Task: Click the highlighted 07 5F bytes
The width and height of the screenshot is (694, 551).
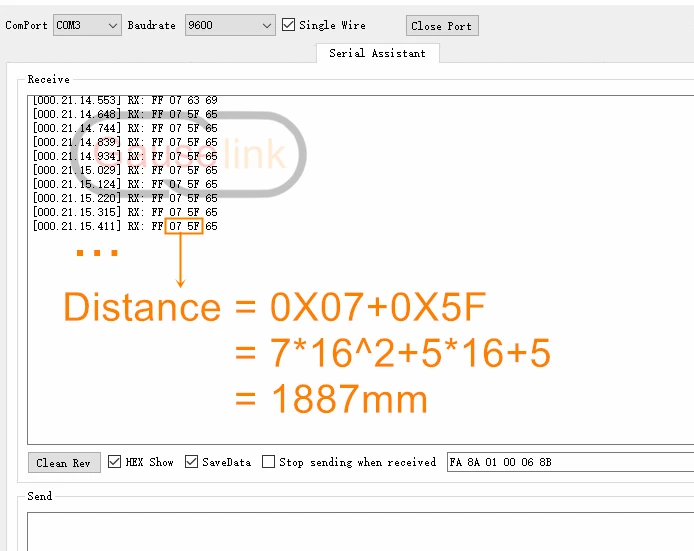Action: pos(184,226)
